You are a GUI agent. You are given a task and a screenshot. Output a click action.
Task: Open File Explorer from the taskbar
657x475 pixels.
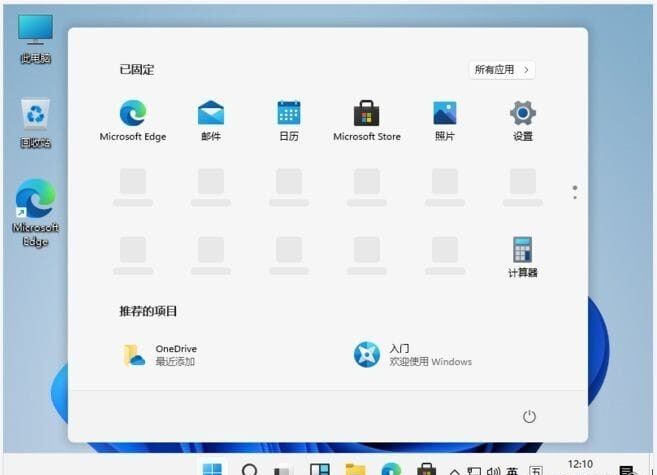pos(355,469)
